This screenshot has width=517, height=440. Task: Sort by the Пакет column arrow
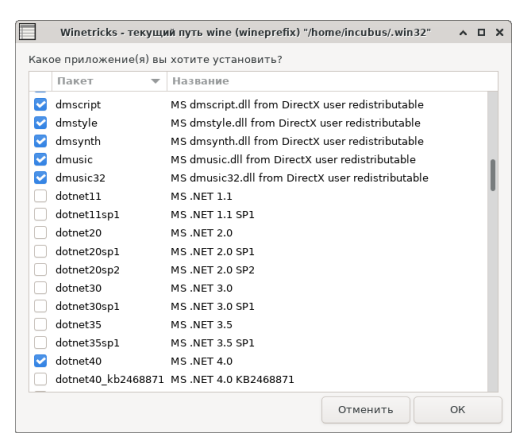click(x=155, y=81)
